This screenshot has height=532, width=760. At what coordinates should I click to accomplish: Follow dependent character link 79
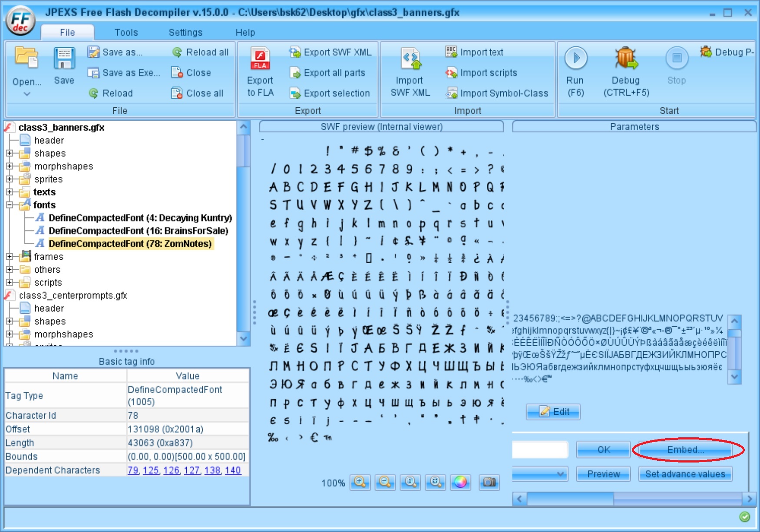click(x=133, y=470)
